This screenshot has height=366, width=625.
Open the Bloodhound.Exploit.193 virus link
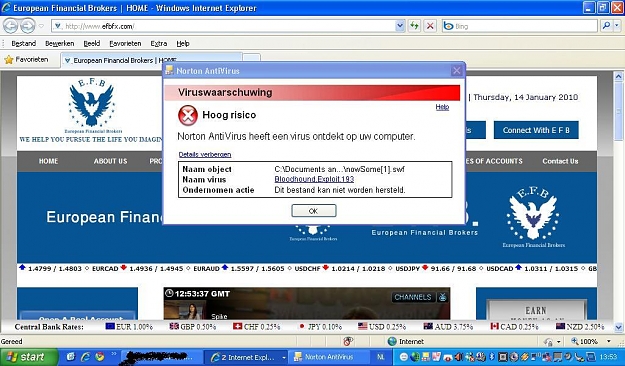click(x=314, y=179)
